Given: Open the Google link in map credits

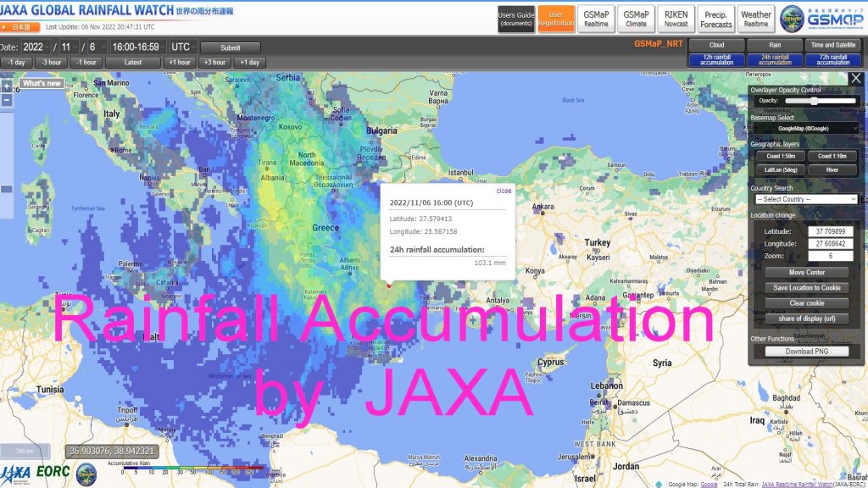Looking at the screenshot, I should click(709, 484).
